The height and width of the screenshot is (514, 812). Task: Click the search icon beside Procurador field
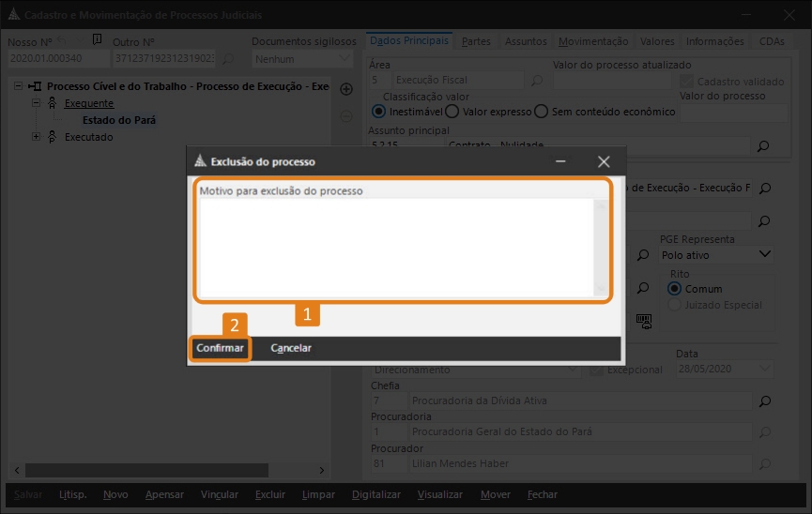point(764,463)
